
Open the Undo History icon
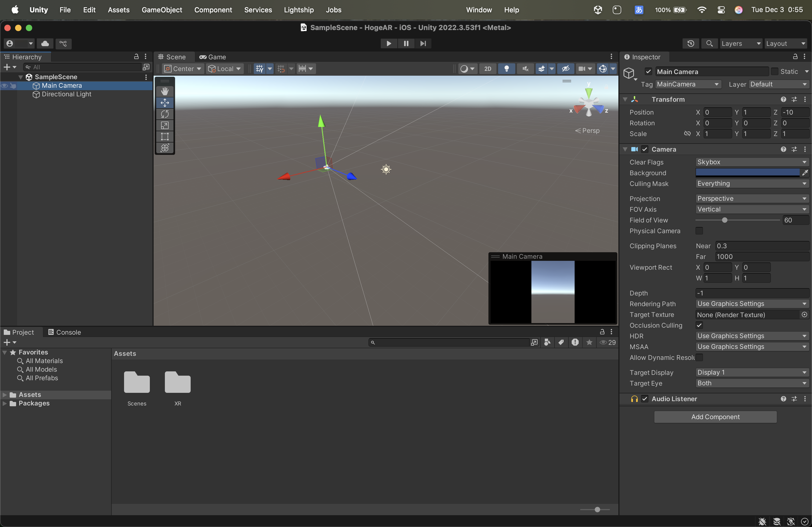point(691,43)
